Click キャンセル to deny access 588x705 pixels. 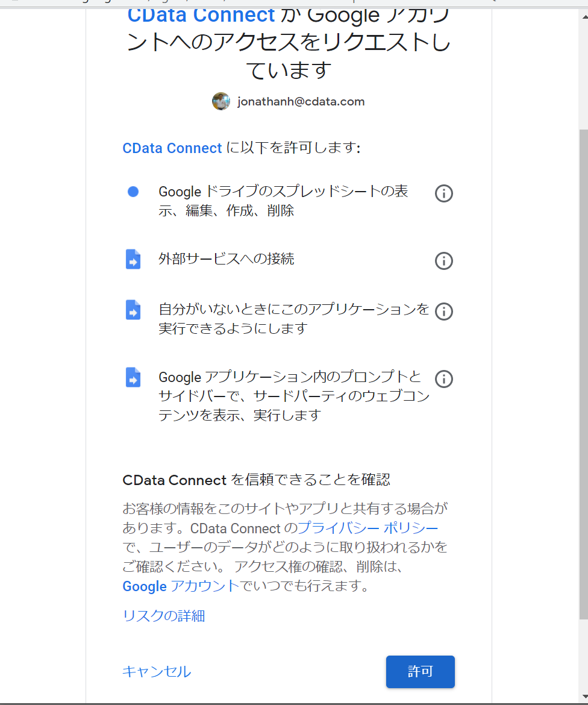pyautogui.click(x=156, y=671)
